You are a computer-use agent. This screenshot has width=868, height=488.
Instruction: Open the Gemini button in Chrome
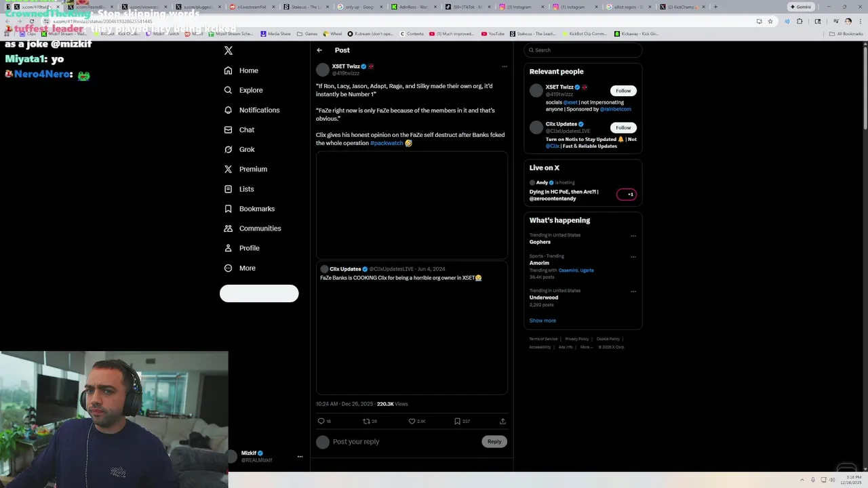pos(801,7)
